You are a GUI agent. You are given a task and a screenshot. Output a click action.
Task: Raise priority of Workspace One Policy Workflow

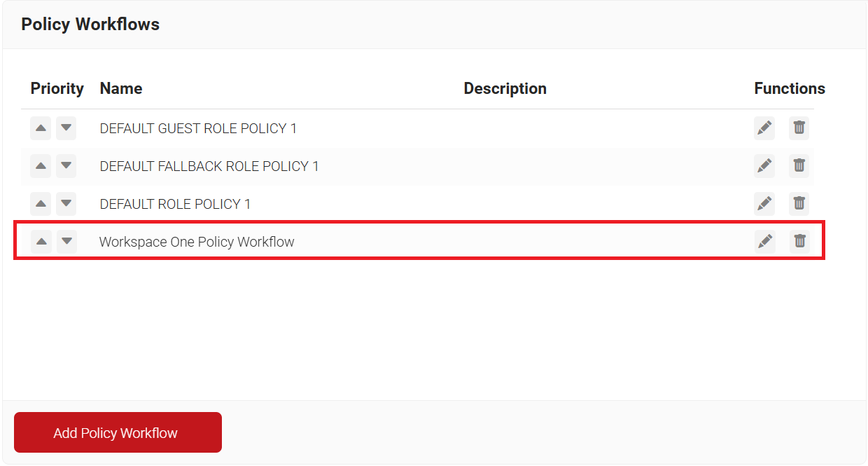pos(41,242)
